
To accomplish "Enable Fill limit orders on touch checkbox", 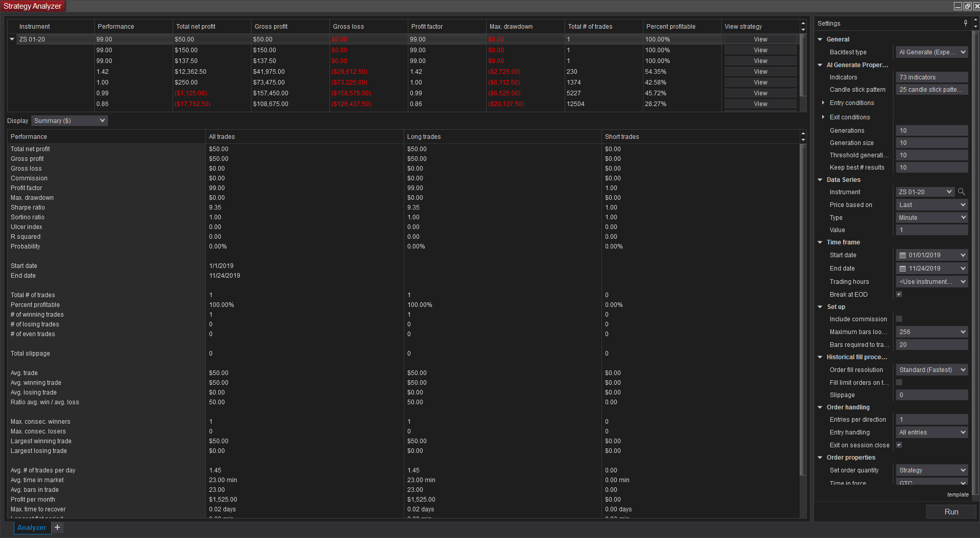I will click(x=899, y=382).
